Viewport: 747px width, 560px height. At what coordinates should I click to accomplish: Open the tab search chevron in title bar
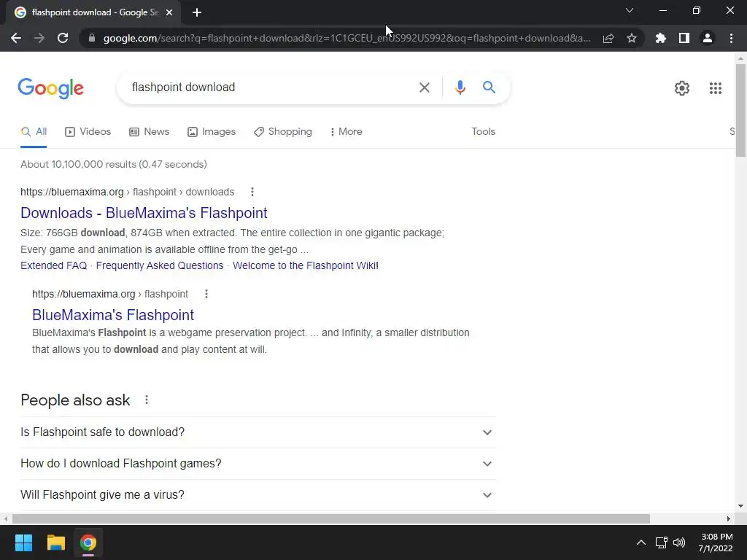(630, 10)
